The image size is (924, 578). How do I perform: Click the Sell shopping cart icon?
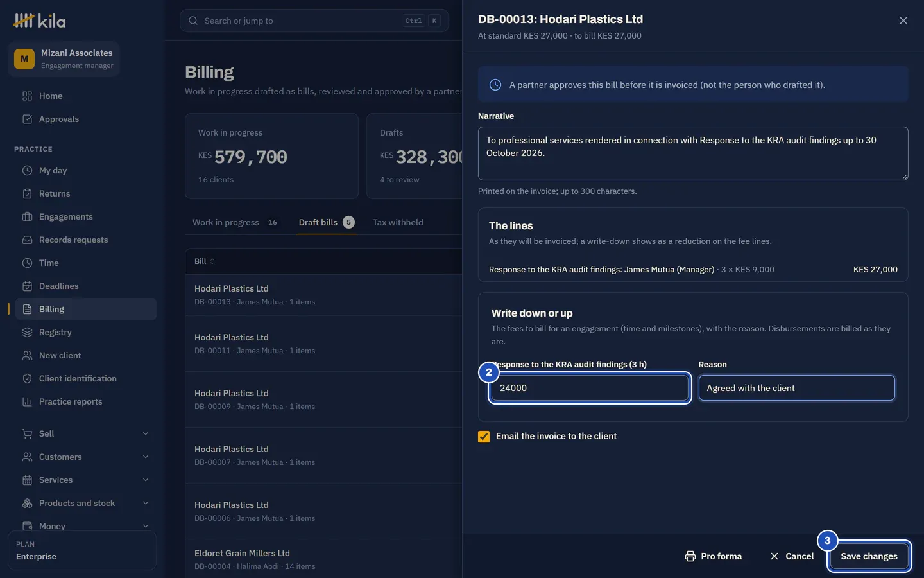pyautogui.click(x=27, y=433)
